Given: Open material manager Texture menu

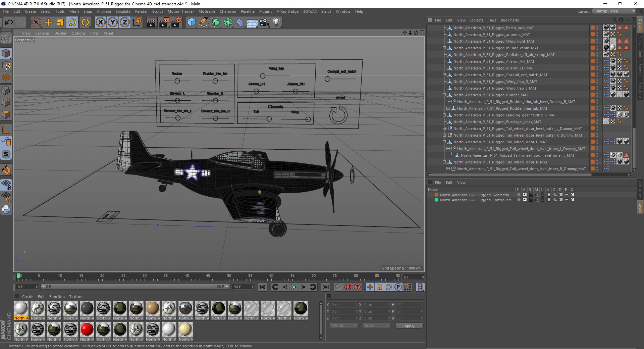Looking at the screenshot, I should [75, 297].
